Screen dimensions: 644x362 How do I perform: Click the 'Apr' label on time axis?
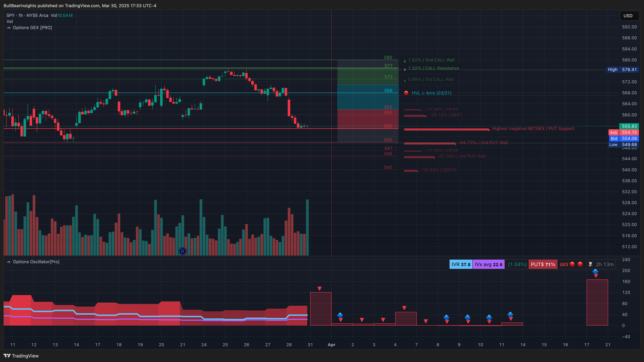click(332, 345)
